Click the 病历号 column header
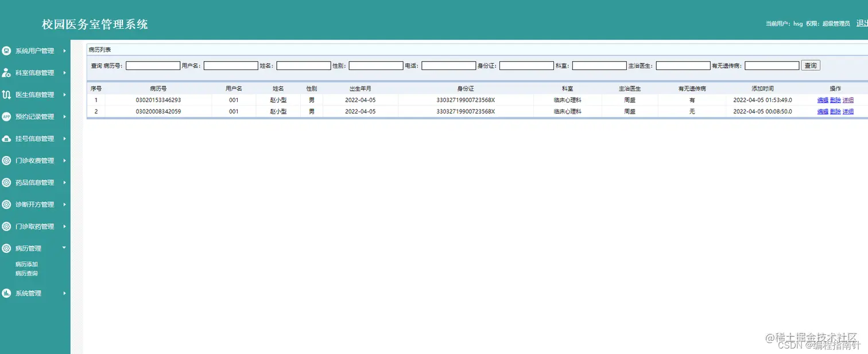This screenshot has height=354, width=868. 158,89
